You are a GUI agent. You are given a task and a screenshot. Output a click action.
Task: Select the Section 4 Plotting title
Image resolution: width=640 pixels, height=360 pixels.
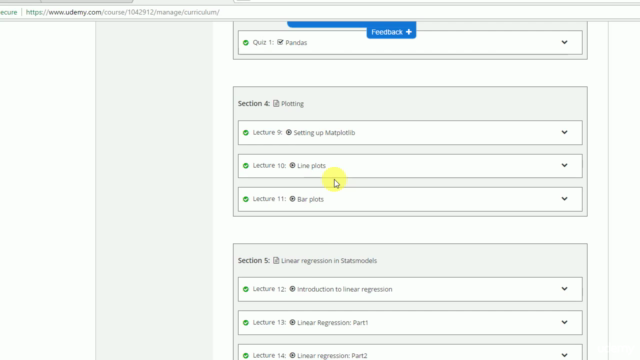click(x=292, y=104)
